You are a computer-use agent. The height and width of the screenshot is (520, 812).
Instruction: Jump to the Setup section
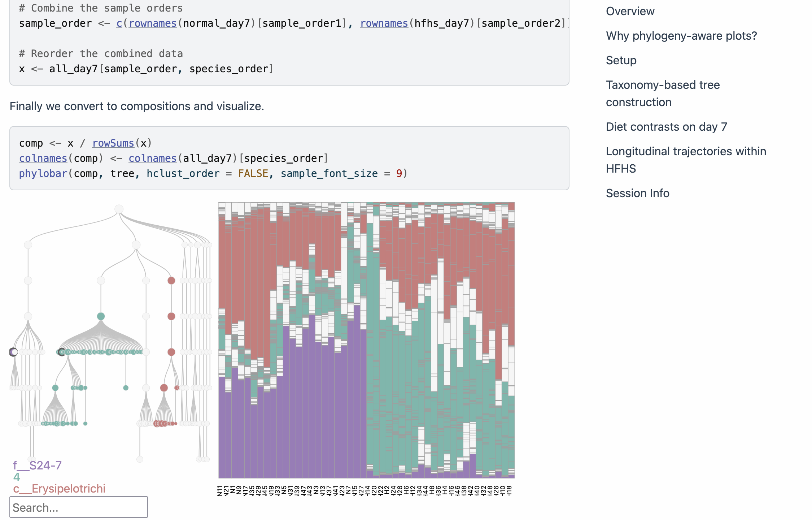point(621,60)
